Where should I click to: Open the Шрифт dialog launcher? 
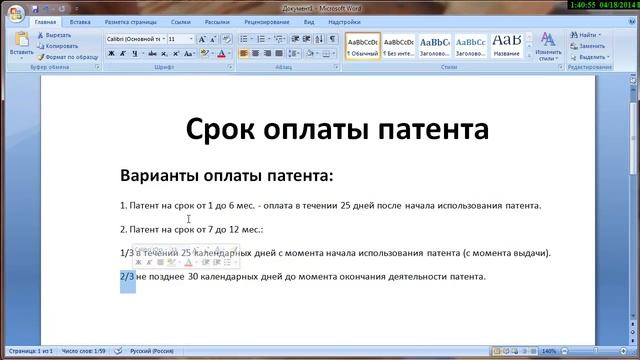point(230,67)
